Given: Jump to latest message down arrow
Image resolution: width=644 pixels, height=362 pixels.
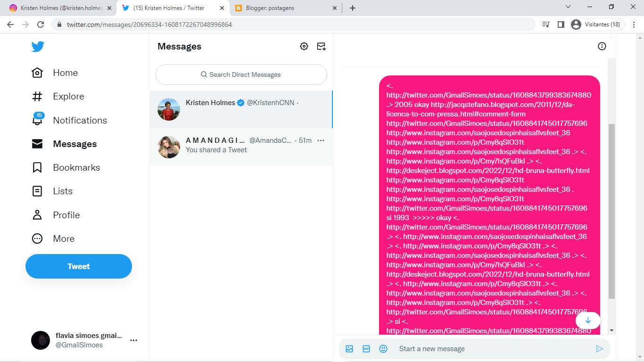Looking at the screenshot, I should [588, 321].
